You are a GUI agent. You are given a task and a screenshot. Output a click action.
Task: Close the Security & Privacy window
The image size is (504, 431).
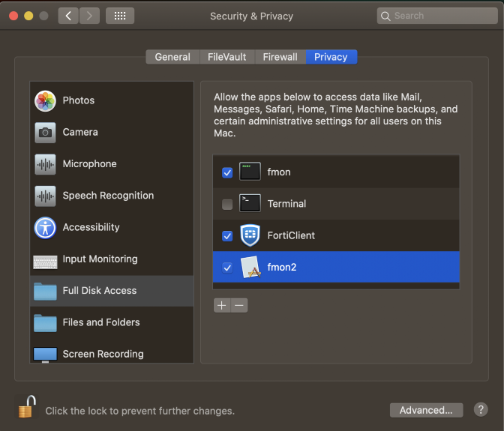13,16
